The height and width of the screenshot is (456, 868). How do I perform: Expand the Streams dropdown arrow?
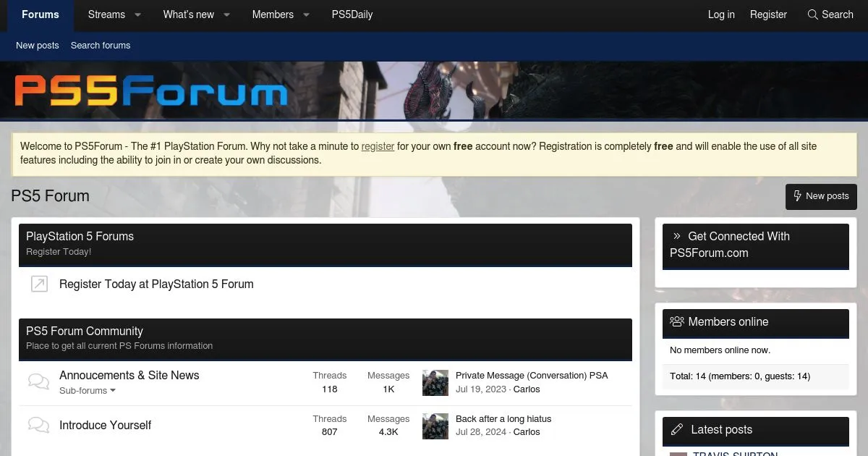(137, 14)
